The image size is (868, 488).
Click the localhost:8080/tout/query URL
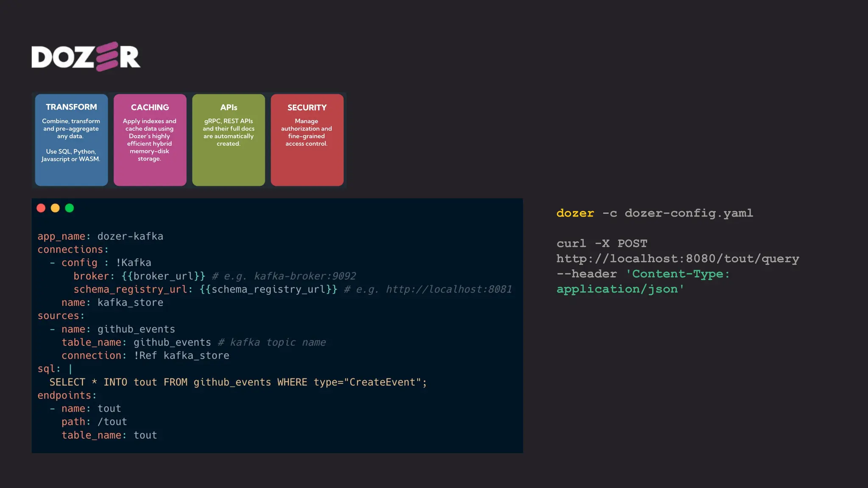pyautogui.click(x=677, y=259)
